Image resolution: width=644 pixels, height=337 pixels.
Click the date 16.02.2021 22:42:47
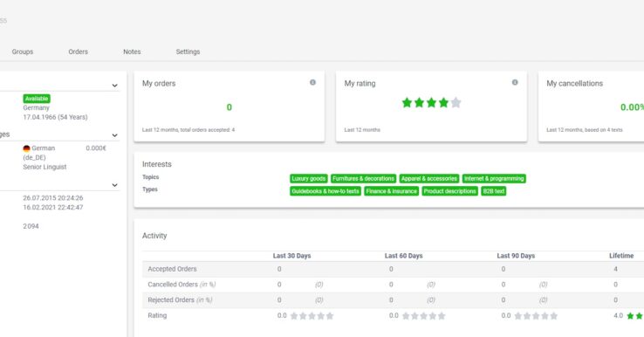53,207
